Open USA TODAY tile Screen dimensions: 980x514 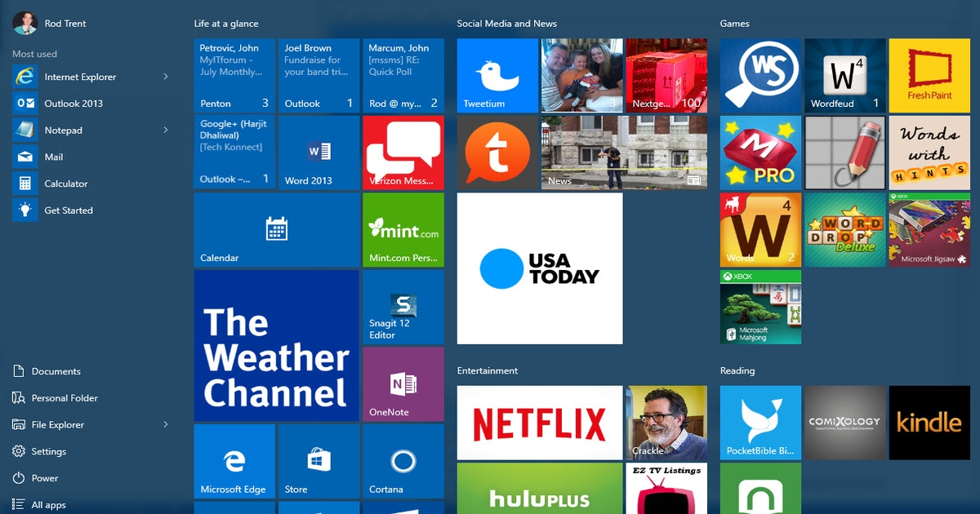[539, 268]
